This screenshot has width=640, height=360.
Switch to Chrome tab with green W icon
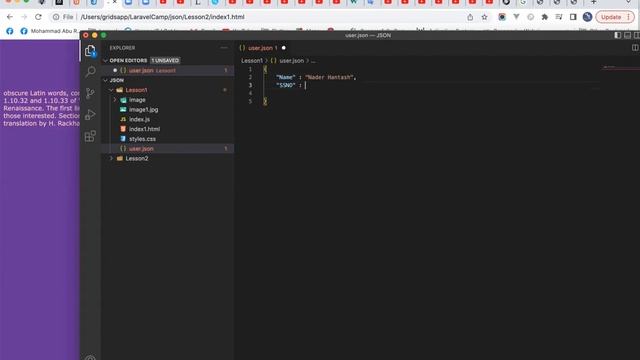[353, 2]
